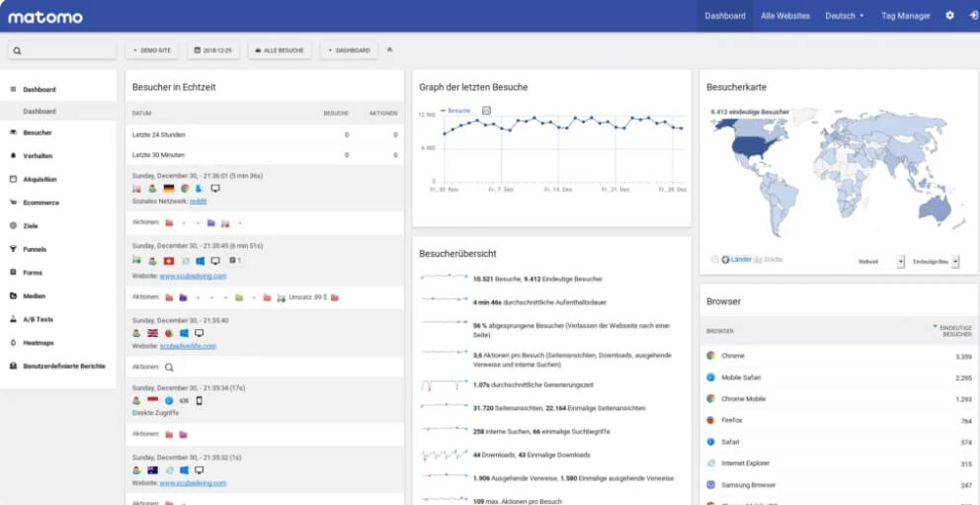The height and width of the screenshot is (505, 980).
Task: Open the Weltweit region dropdown on map
Action: [881, 262]
